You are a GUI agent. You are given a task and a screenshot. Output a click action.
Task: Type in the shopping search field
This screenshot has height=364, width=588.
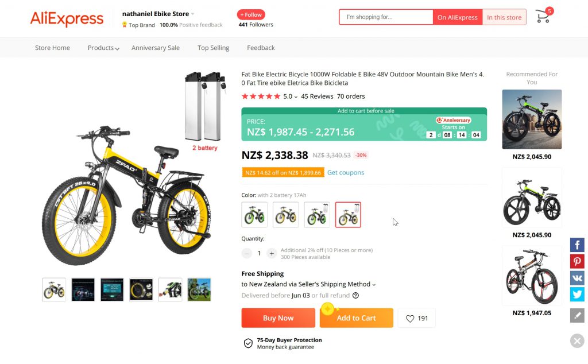tap(386, 17)
